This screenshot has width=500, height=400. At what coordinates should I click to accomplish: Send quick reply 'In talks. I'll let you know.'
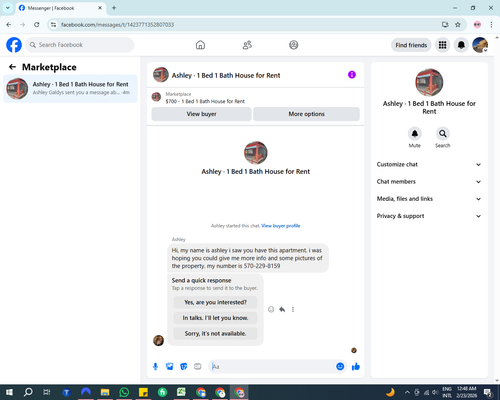pyautogui.click(x=215, y=318)
